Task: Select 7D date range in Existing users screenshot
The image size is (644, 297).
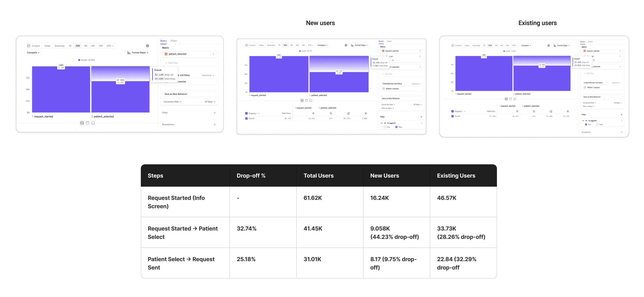Action: [484, 46]
